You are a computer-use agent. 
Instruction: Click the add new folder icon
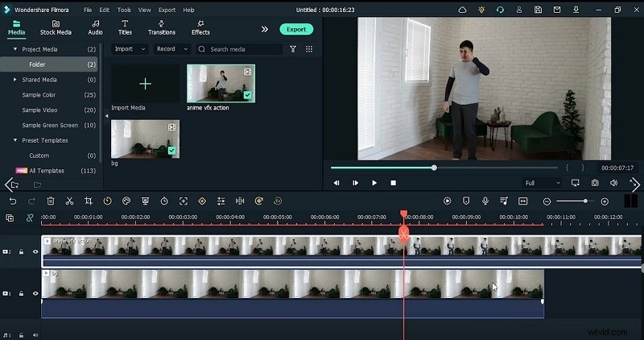click(x=14, y=185)
